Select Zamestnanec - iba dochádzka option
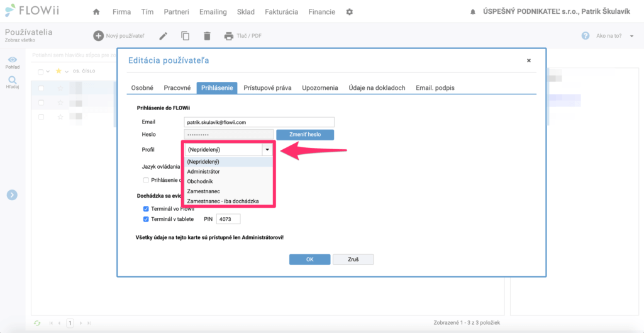Viewport: 644px width, 333px height. [x=228, y=201]
